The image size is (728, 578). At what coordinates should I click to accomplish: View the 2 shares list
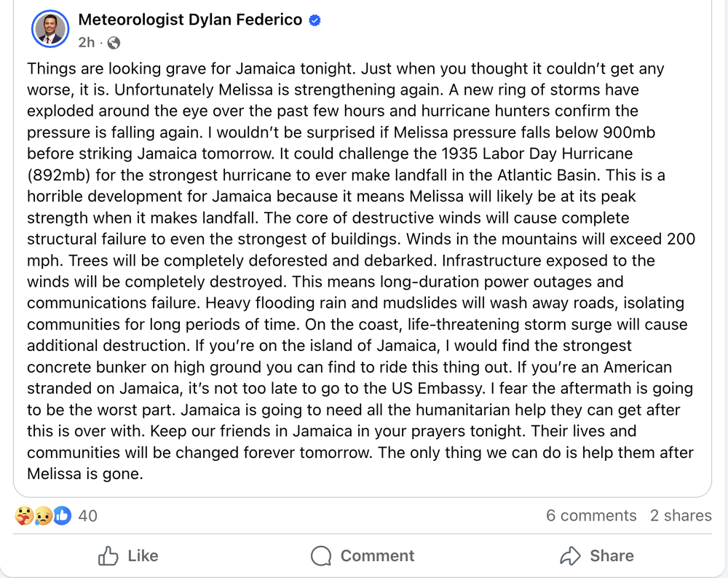pos(681,515)
